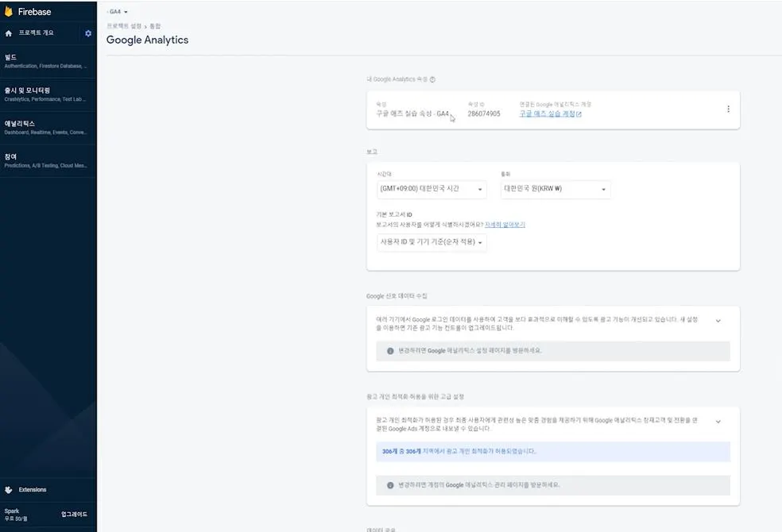The image size is (782, 532).
Task: Click the Extensions icon in sidebar
Action: [9, 490]
